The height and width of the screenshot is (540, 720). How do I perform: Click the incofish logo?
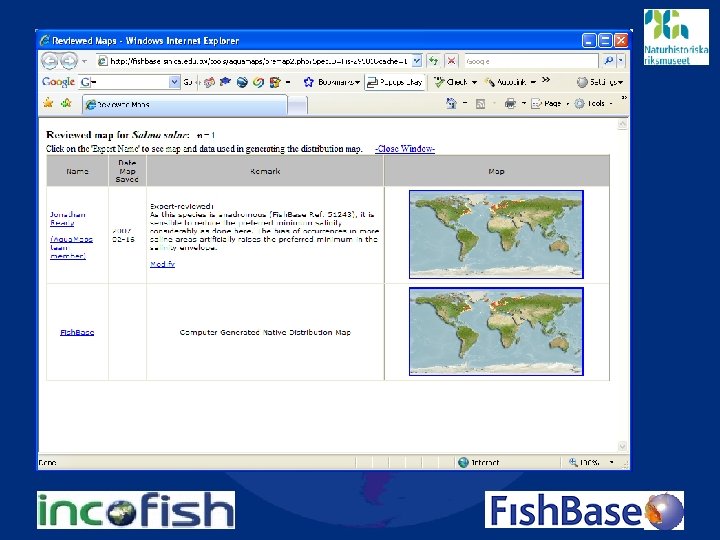click(136, 510)
